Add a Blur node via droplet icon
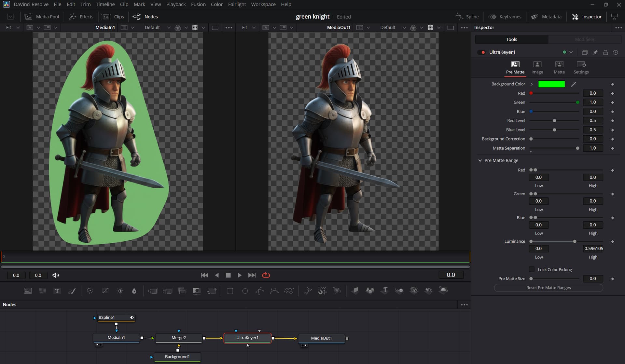 pyautogui.click(x=134, y=291)
